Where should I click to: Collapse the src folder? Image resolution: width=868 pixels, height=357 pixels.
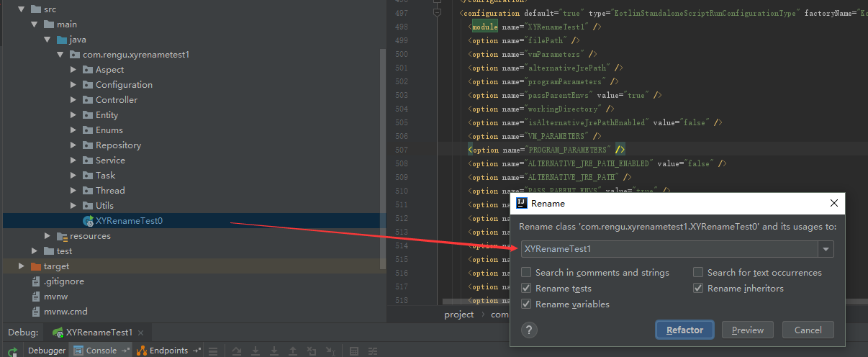click(x=21, y=9)
